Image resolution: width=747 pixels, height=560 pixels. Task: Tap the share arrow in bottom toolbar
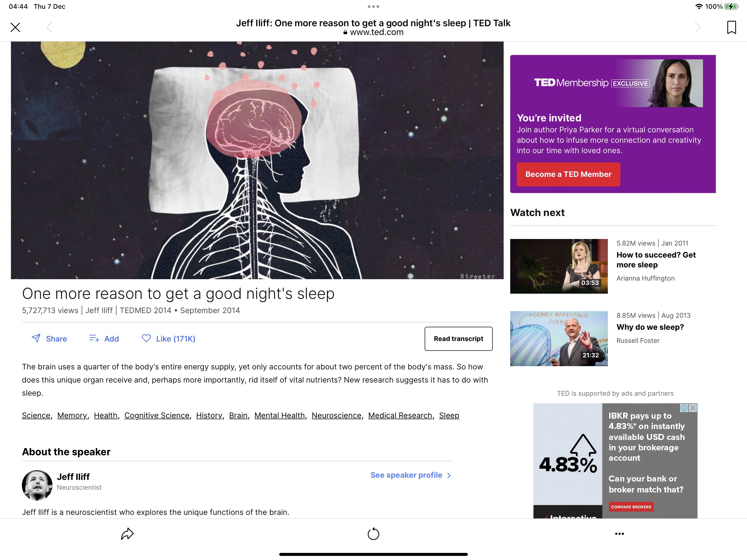click(127, 534)
